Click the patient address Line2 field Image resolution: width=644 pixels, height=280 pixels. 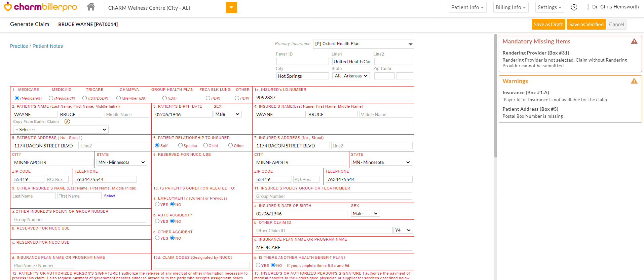[114, 146]
